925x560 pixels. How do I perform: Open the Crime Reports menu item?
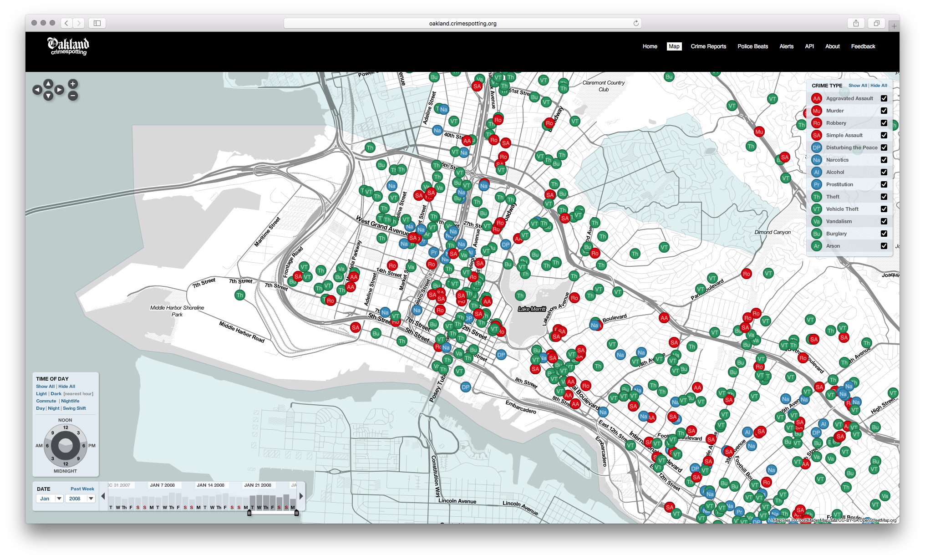708,46
